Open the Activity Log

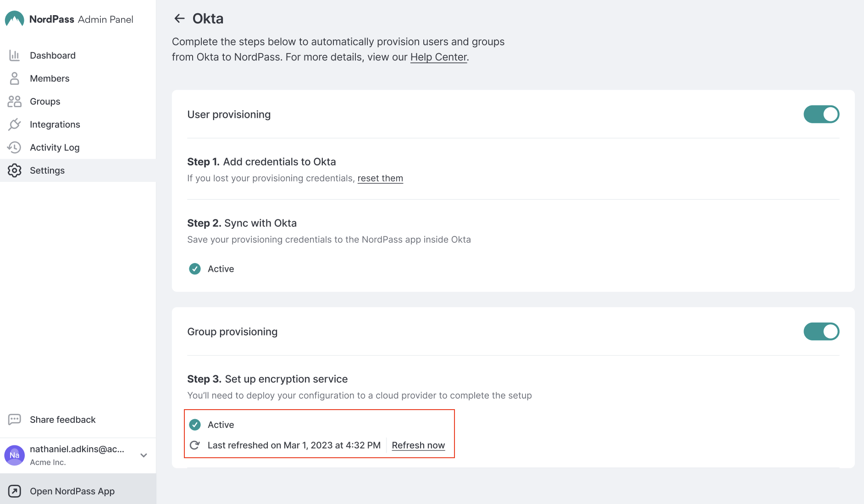click(x=78, y=147)
